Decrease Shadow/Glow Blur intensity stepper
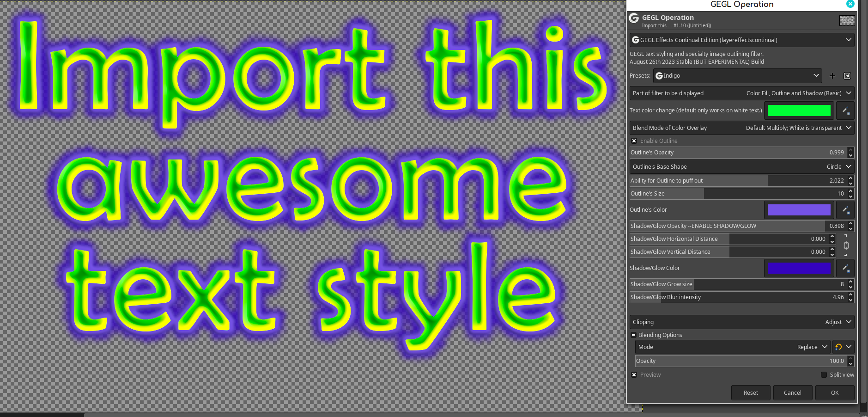This screenshot has width=868, height=417. point(850,300)
